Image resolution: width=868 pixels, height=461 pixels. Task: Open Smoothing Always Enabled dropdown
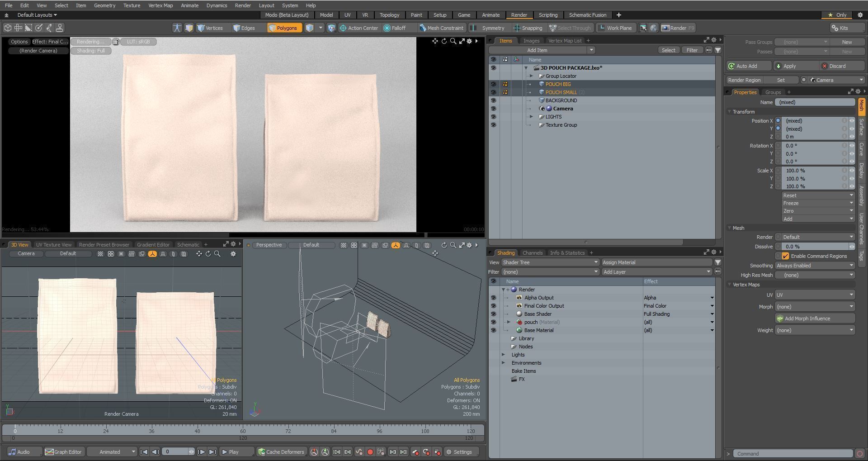click(815, 266)
